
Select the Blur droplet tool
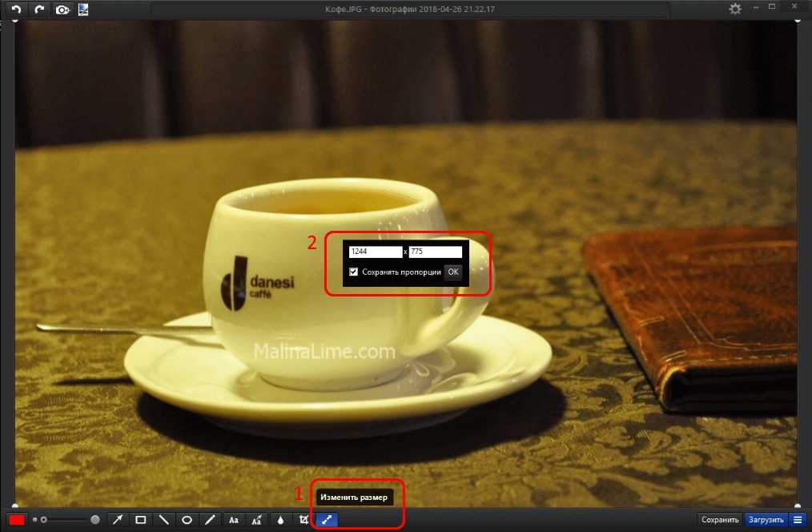point(280,520)
